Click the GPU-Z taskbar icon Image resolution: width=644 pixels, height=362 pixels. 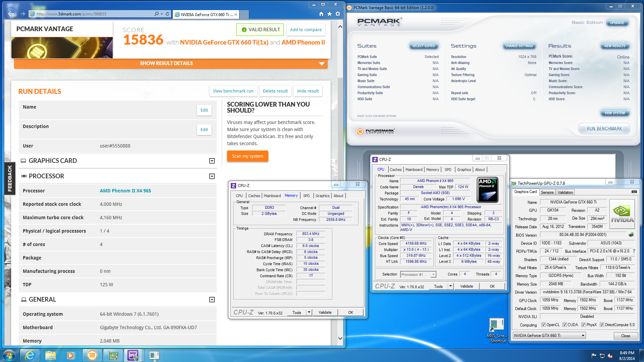[113, 355]
